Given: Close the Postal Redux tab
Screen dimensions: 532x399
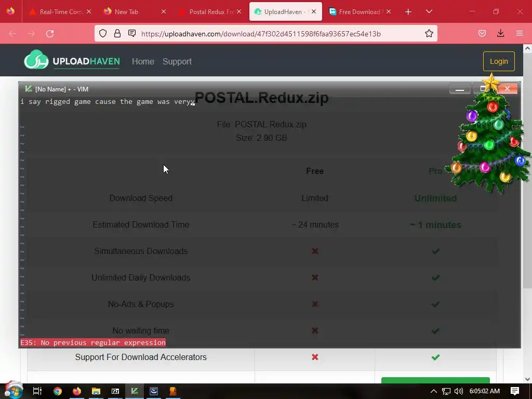Looking at the screenshot, I should [239, 11].
